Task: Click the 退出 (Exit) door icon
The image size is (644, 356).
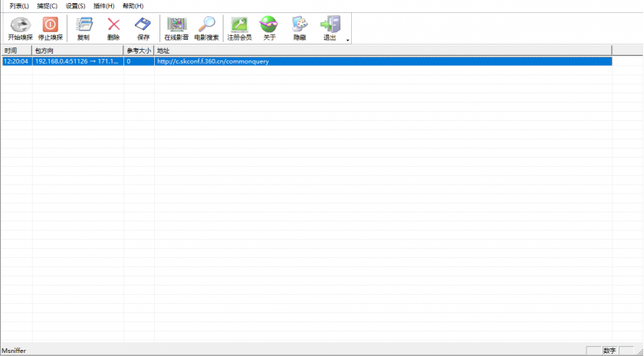Action: 330,28
